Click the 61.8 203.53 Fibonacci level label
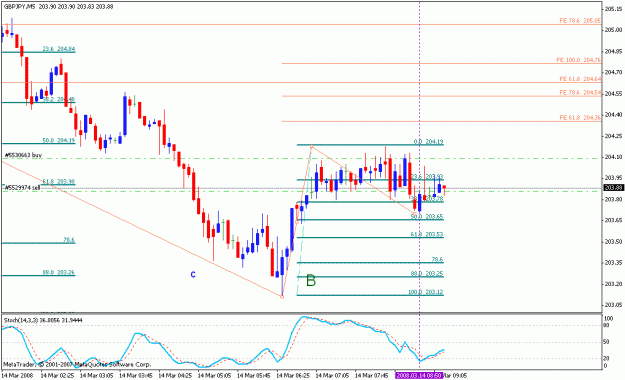Viewport: 625px width, 380px height. (x=427, y=234)
